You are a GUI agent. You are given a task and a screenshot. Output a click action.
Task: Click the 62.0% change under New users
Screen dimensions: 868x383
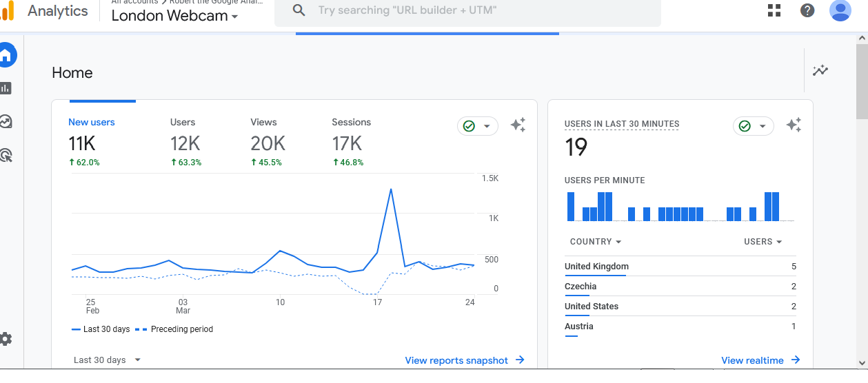(x=84, y=163)
